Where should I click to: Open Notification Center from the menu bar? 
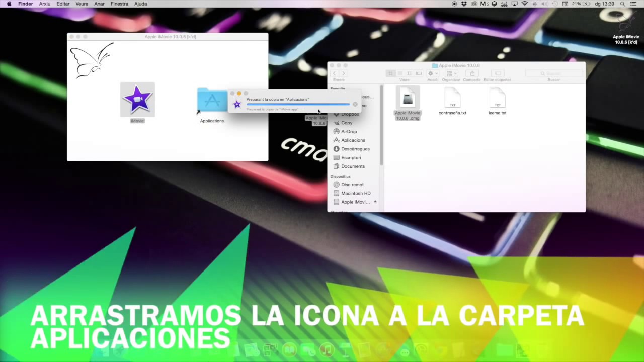(x=633, y=4)
